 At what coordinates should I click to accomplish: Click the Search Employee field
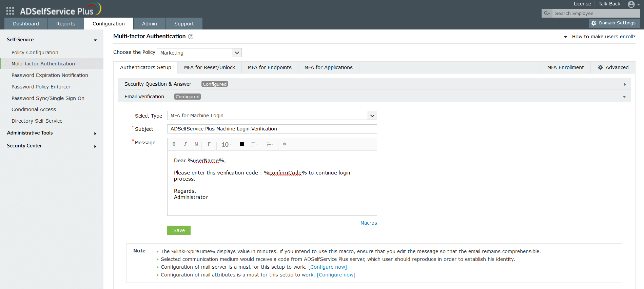596,14
